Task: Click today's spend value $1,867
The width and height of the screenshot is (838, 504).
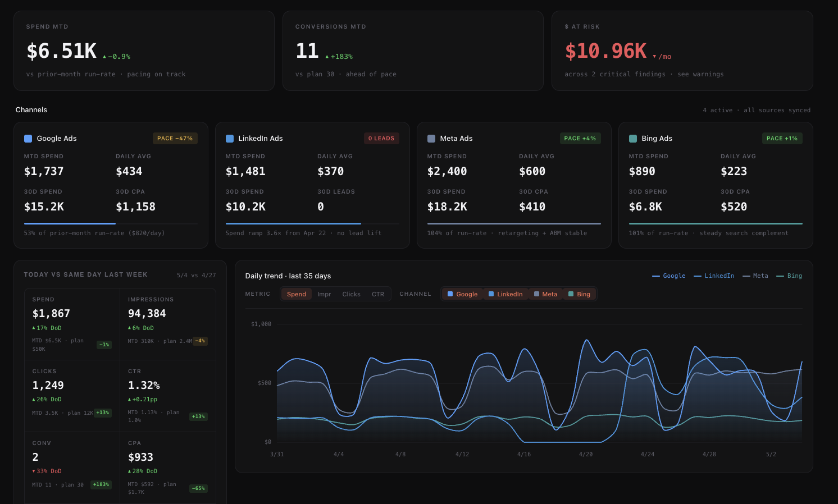Action: pyautogui.click(x=51, y=314)
